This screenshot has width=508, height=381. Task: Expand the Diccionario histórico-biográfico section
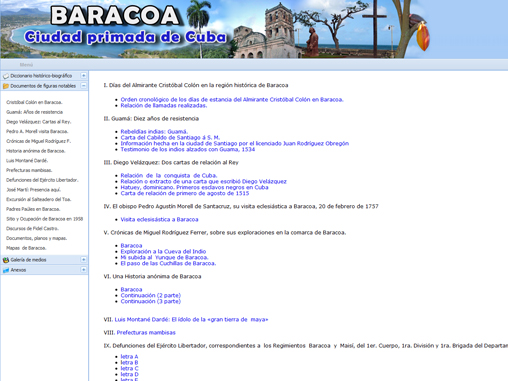83,76
